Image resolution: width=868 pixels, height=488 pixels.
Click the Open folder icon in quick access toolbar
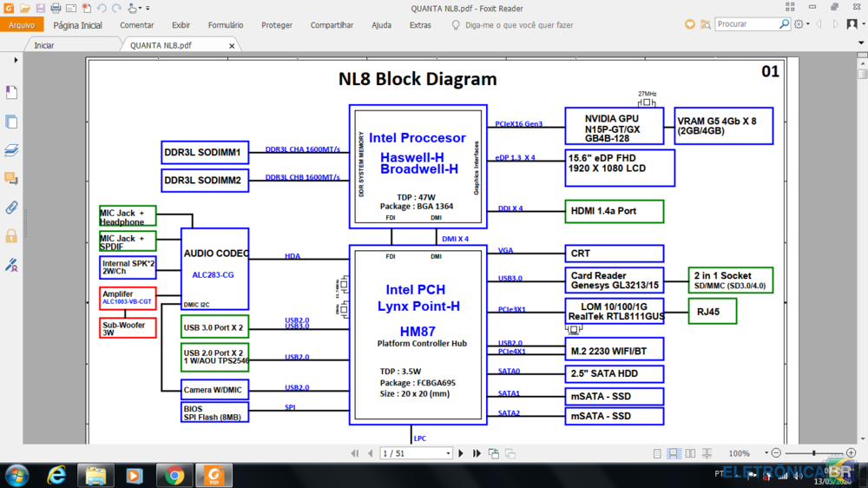[26, 8]
